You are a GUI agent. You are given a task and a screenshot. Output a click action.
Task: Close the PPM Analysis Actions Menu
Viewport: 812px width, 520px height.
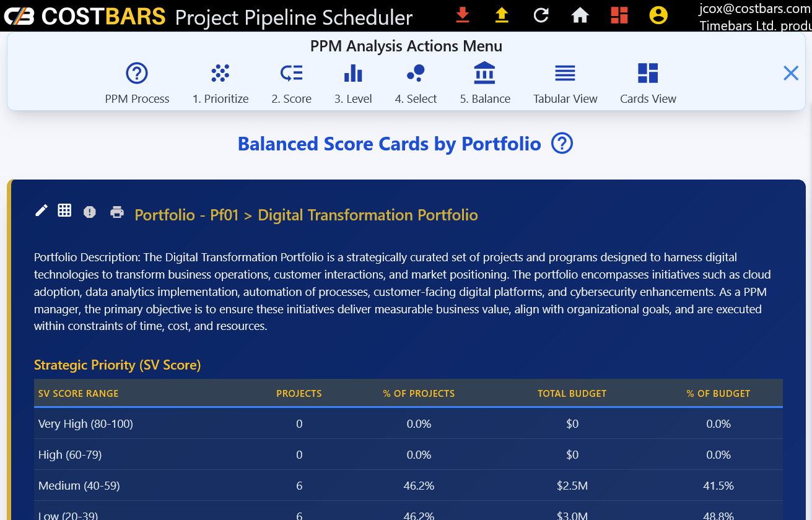click(x=791, y=74)
